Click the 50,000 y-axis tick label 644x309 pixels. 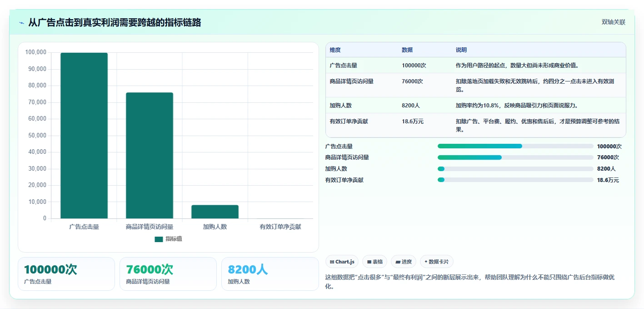(x=37, y=136)
